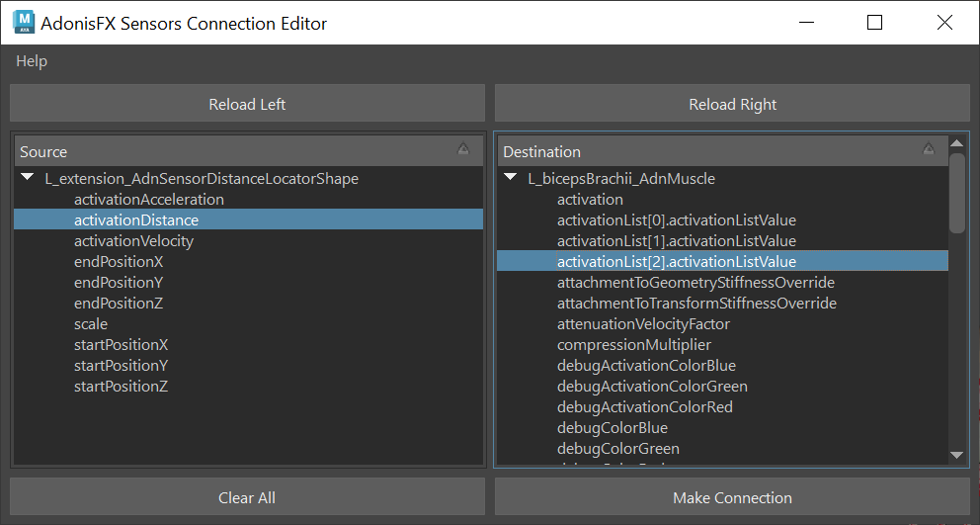Image resolution: width=980 pixels, height=525 pixels.
Task: Collapse L_extension_AdnSensorDistanceLocatorShape tree node
Action: click(x=27, y=178)
